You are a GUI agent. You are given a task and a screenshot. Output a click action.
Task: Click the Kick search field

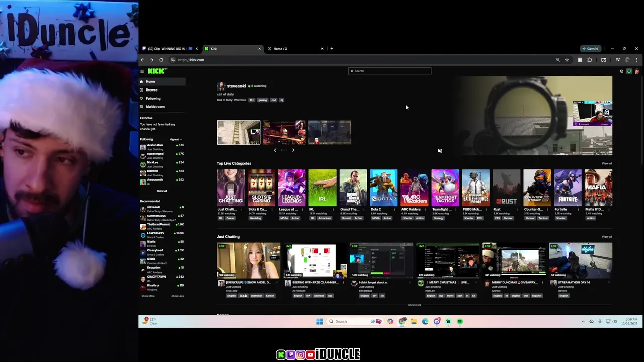tap(389, 71)
